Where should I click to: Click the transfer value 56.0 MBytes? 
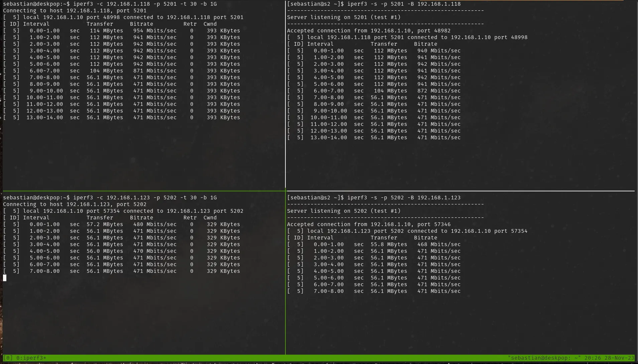tap(105, 251)
